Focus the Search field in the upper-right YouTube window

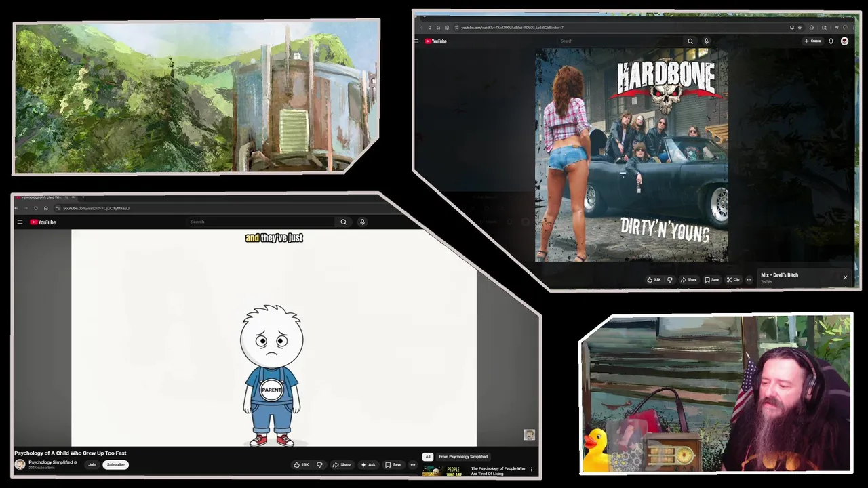point(620,41)
